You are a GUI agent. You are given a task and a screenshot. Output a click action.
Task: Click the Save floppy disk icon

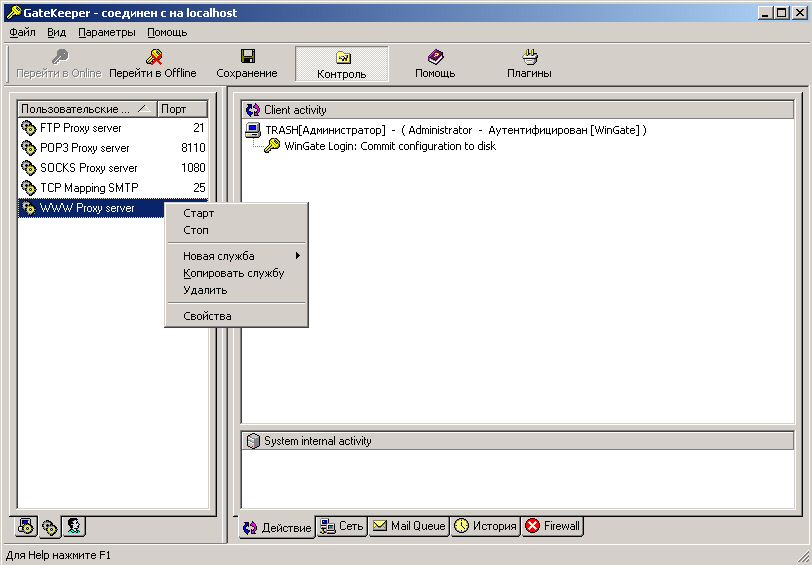248,56
